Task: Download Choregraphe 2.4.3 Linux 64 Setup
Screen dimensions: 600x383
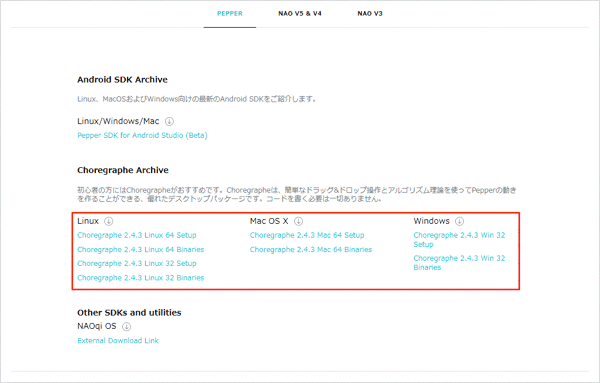Action: [137, 235]
